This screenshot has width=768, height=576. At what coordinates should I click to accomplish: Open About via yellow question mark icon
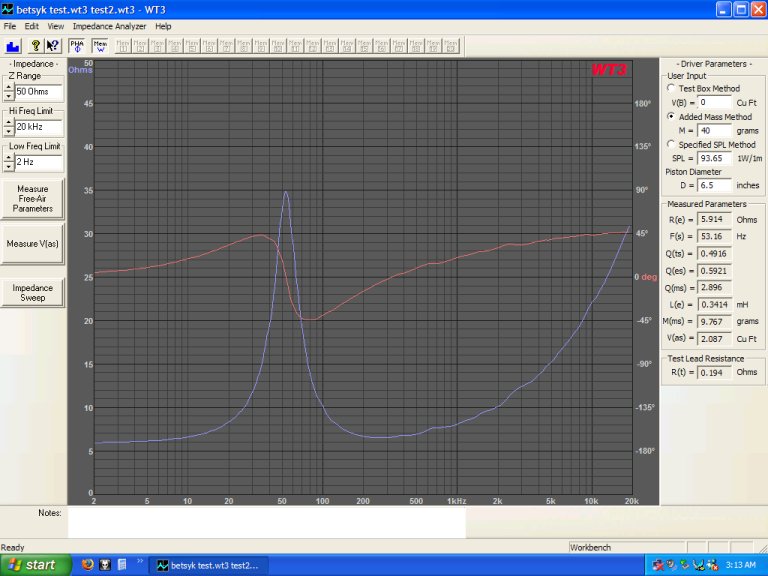click(x=36, y=47)
